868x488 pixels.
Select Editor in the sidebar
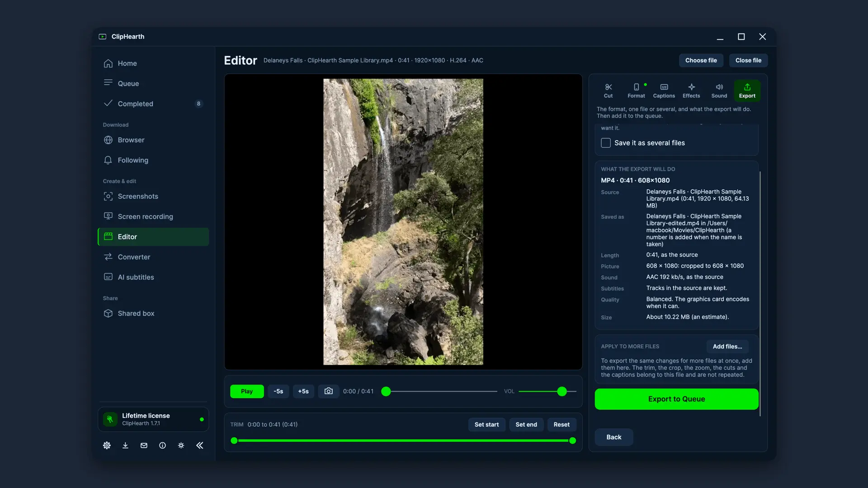coord(153,237)
